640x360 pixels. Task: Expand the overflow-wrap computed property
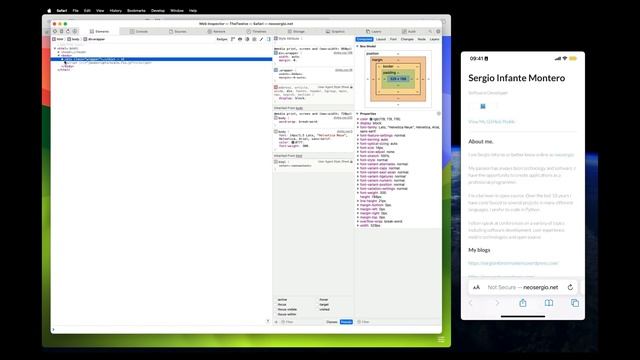358,221
